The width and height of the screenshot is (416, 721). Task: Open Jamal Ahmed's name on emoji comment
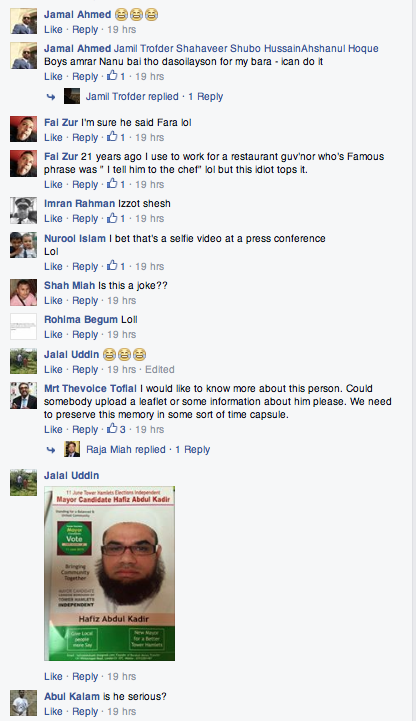pos(78,14)
